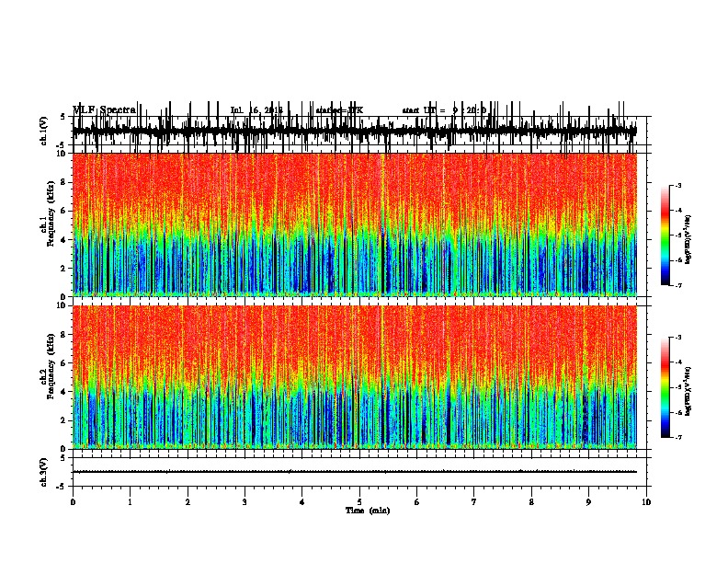
Task: Click the 'Time (min)' axis label
Action: point(368,511)
